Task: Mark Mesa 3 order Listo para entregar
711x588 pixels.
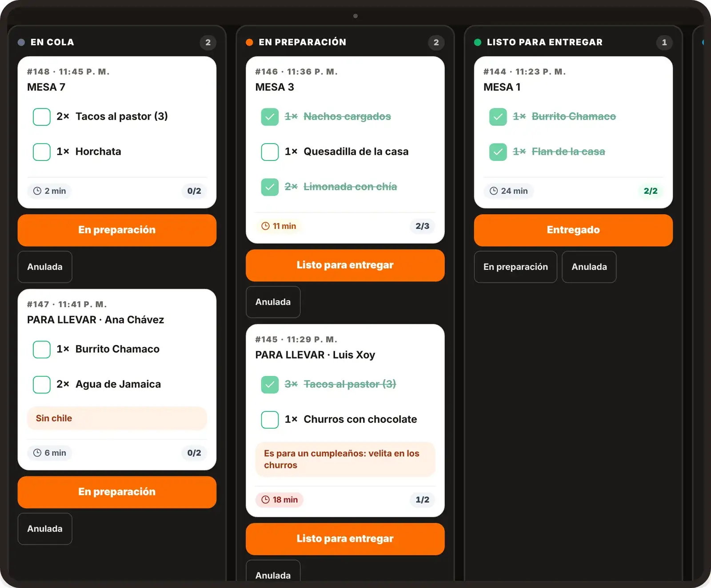Action: coord(345,265)
